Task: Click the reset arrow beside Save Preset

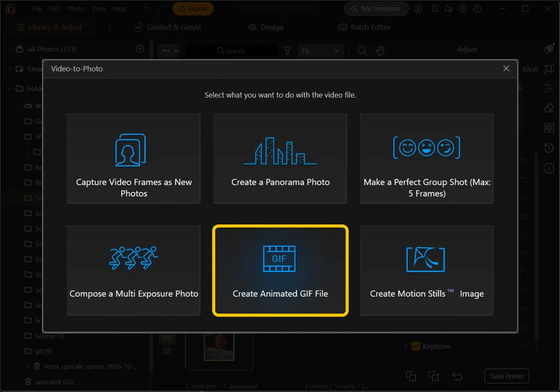Action: tap(457, 376)
